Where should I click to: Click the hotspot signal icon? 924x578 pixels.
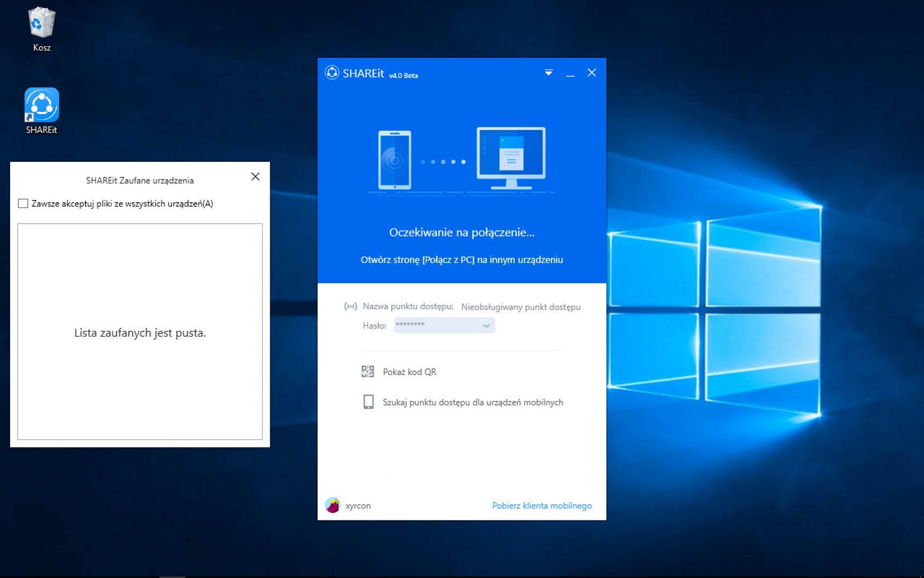click(x=350, y=306)
